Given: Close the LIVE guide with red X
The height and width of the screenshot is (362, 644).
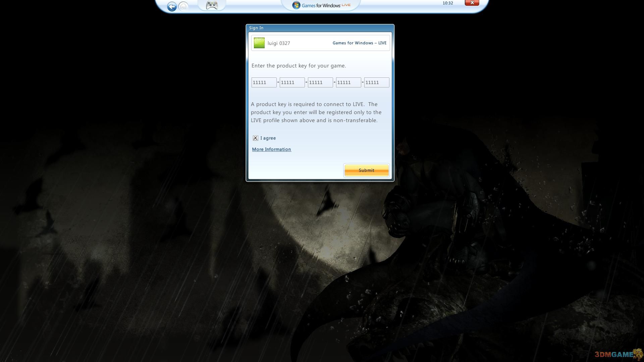Looking at the screenshot, I should 472,3.
